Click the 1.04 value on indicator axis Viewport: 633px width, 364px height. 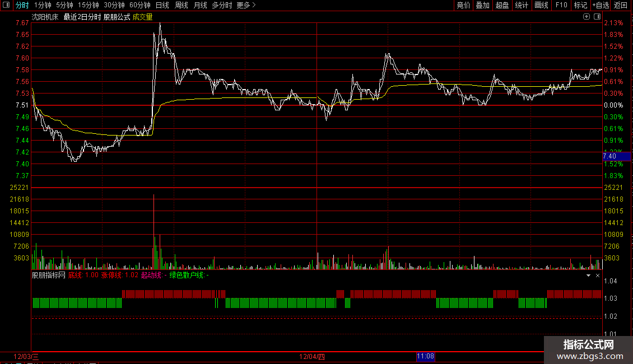pyautogui.click(x=611, y=281)
